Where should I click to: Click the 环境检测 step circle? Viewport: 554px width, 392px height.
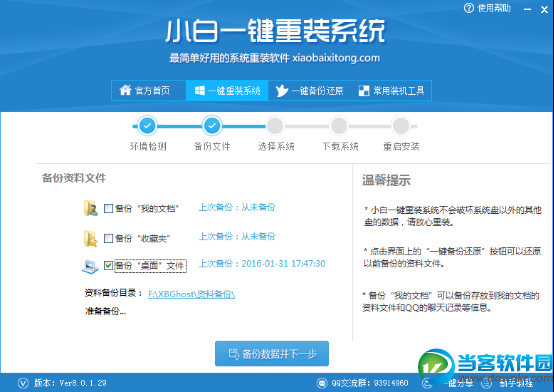(x=147, y=125)
